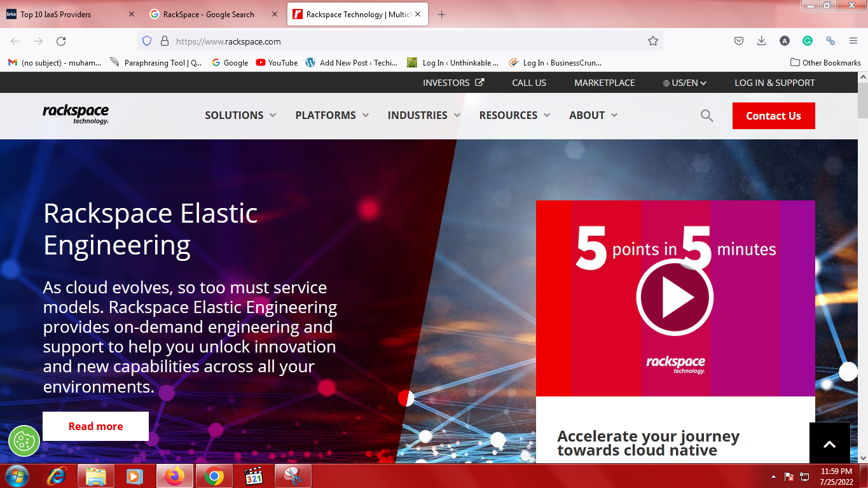
Task: Click the Read more button
Action: pyautogui.click(x=95, y=426)
